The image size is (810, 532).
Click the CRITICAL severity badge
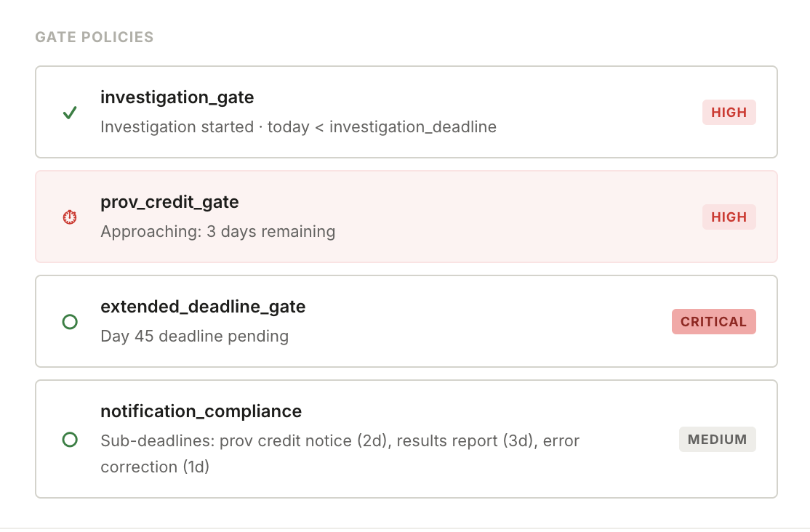point(713,321)
